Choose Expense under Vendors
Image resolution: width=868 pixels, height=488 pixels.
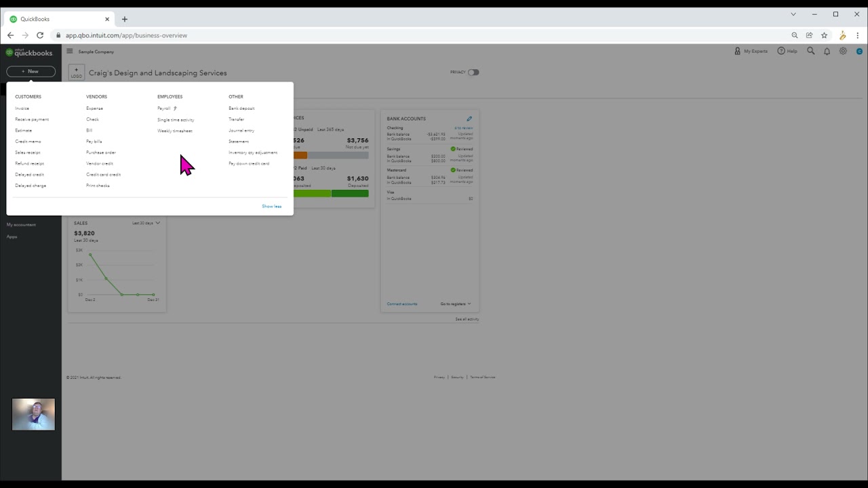pyautogui.click(x=94, y=108)
